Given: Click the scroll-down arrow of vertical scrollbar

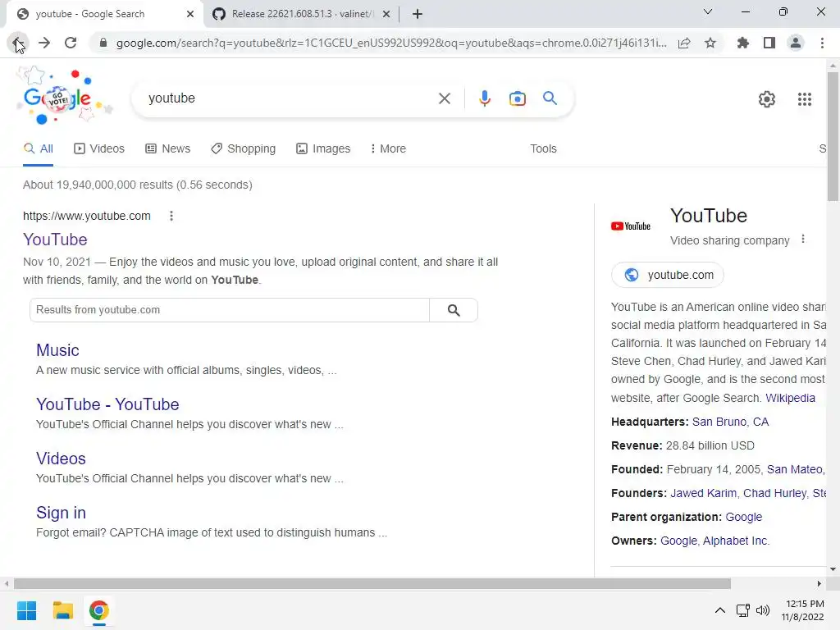Looking at the screenshot, I should 833,569.
